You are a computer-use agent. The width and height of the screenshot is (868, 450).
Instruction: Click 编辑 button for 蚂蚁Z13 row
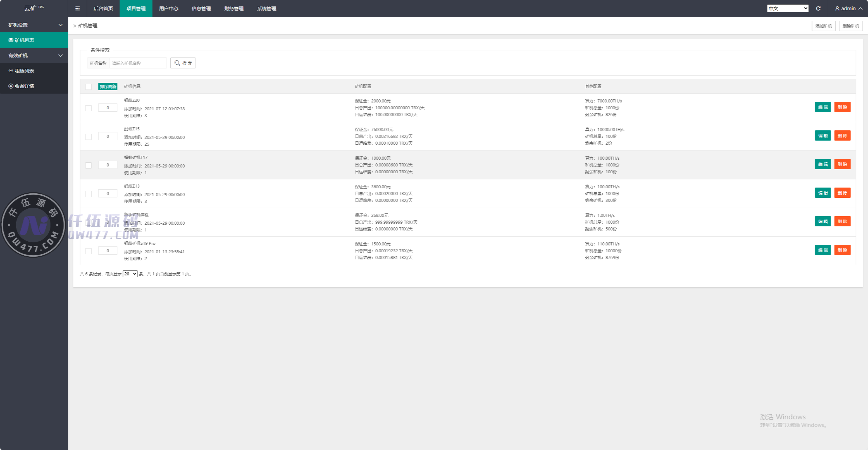823,193
